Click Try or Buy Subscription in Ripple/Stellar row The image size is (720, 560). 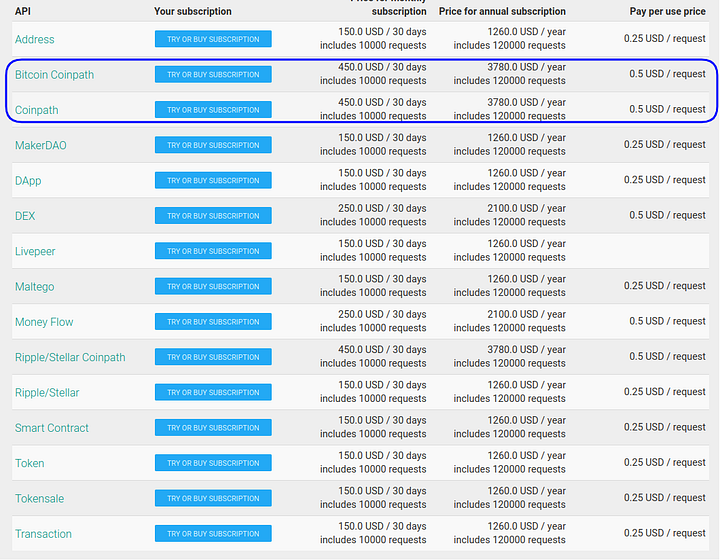pos(213,392)
